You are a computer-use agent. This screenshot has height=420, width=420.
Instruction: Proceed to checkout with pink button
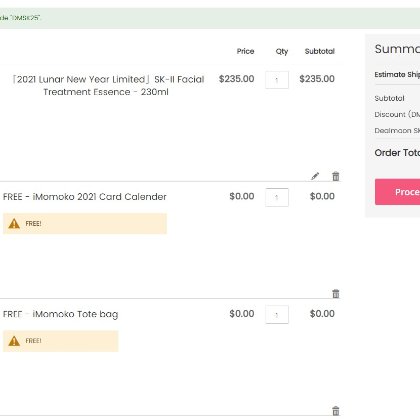(397, 192)
